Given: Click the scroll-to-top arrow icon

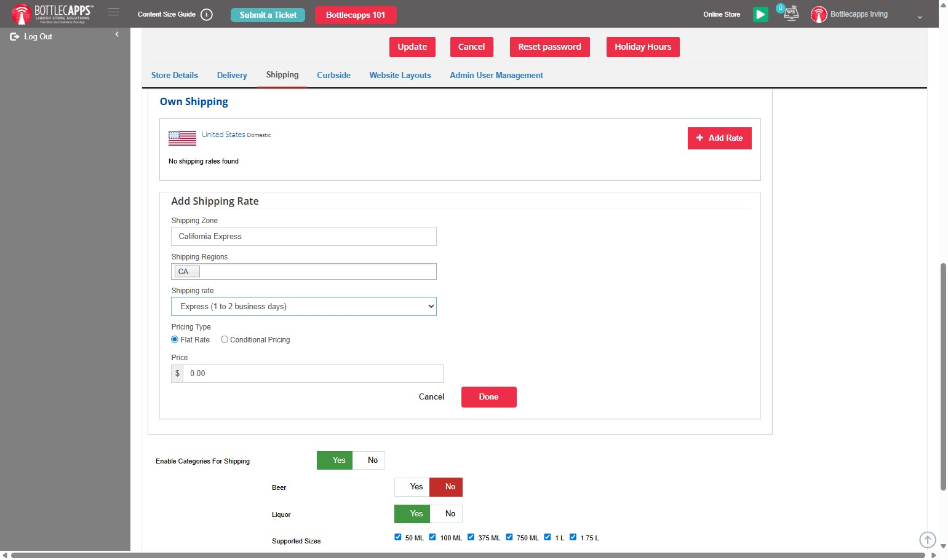Looking at the screenshot, I should click(x=927, y=540).
